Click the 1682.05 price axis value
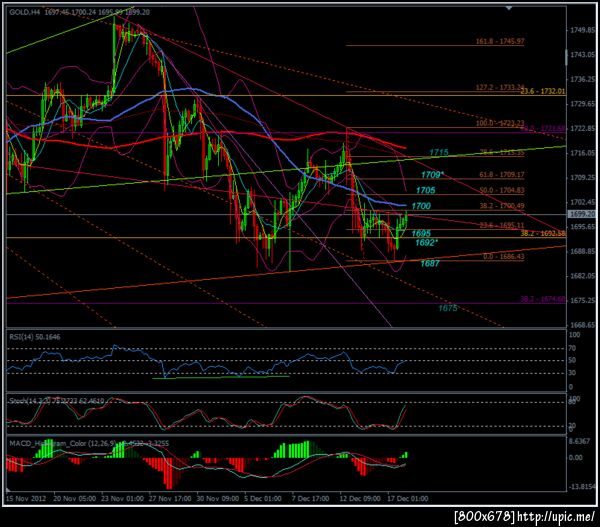 583,276
